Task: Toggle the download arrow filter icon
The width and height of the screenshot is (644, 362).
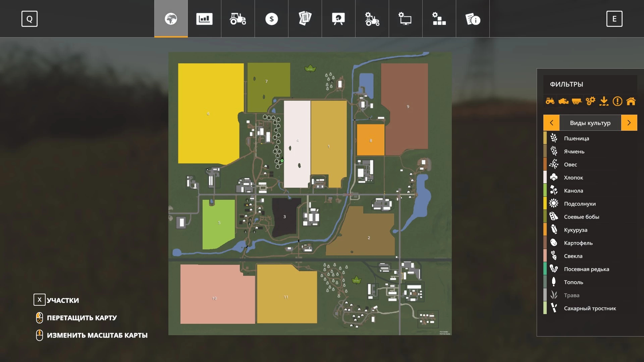Action: [x=604, y=101]
